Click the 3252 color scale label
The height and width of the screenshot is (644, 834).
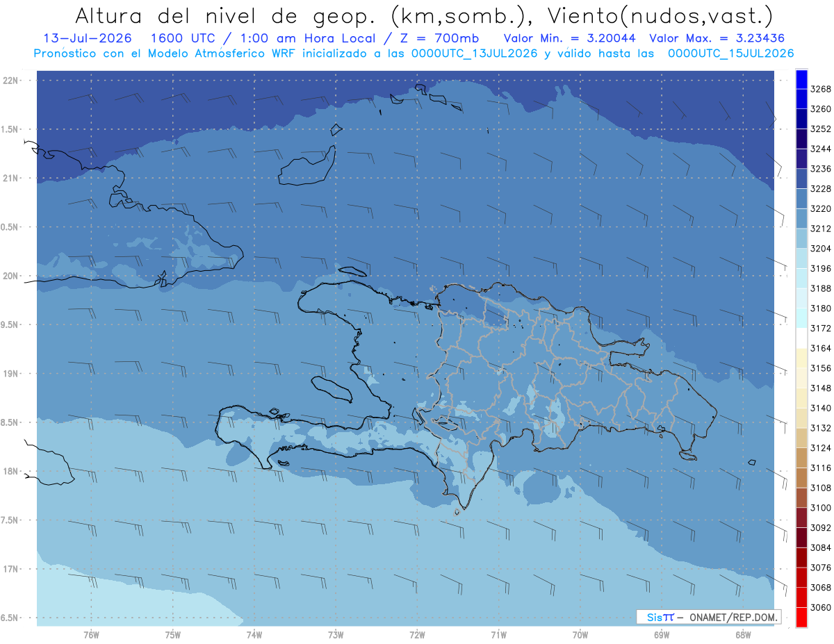820,129
